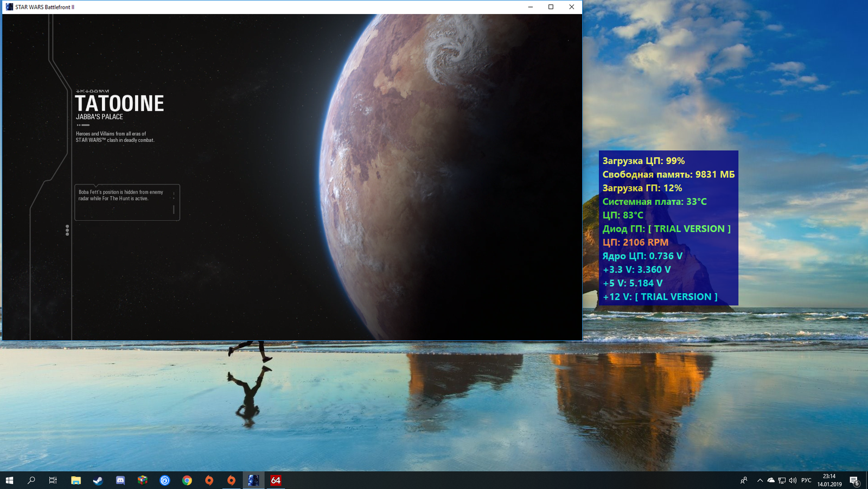This screenshot has height=489, width=868.
Task: Click the STAR WARS Battlefront II window title
Action: click(x=45, y=7)
